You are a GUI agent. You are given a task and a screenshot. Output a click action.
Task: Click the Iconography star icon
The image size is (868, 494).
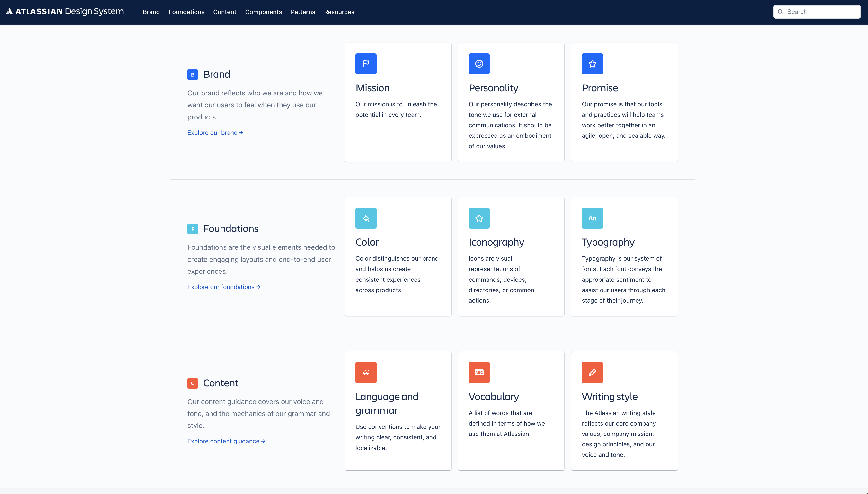pos(479,218)
